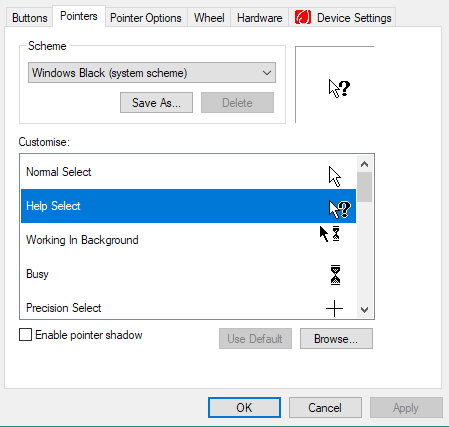Click the Working In Background cursor icon

pyautogui.click(x=330, y=234)
